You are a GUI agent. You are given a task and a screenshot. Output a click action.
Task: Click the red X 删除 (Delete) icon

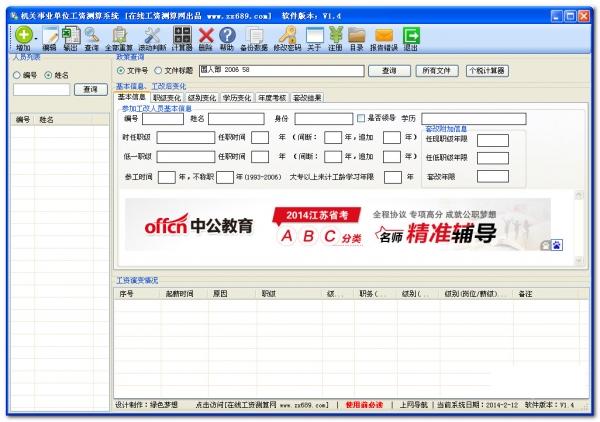(206, 36)
